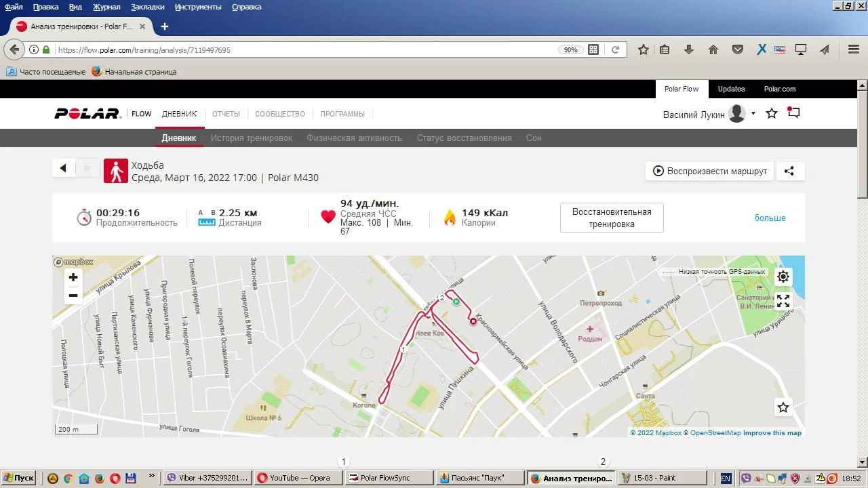Open История тренировок tab
The height and width of the screenshot is (488, 868).
[x=252, y=138]
